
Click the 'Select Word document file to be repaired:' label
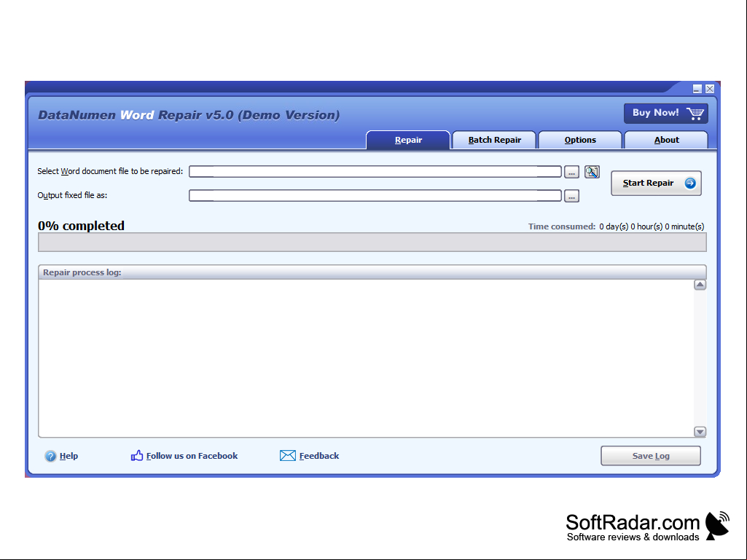click(x=110, y=171)
